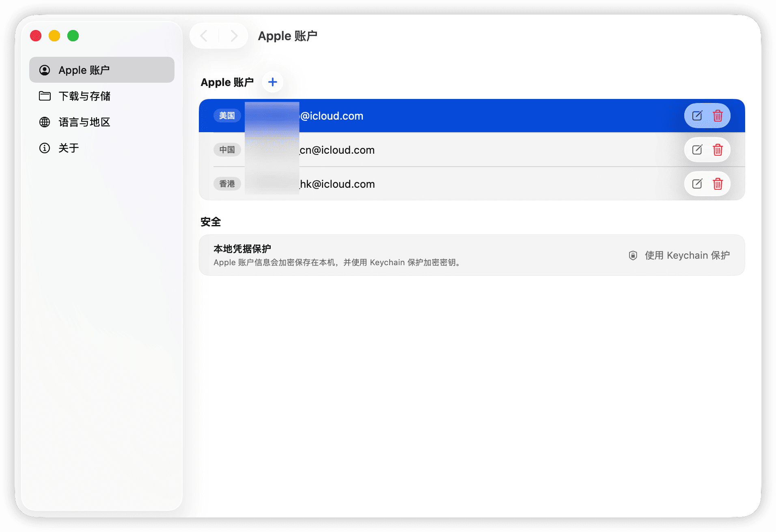776x532 pixels.
Task: Delete the 香港 hk@icloud.com account
Action: click(x=718, y=184)
